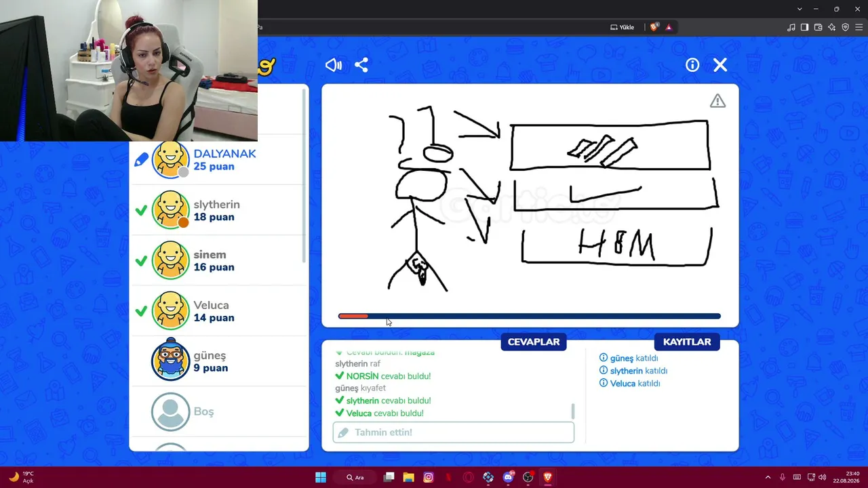Click the slytherin name in player list
Image resolution: width=868 pixels, height=488 pixels.
click(216, 205)
